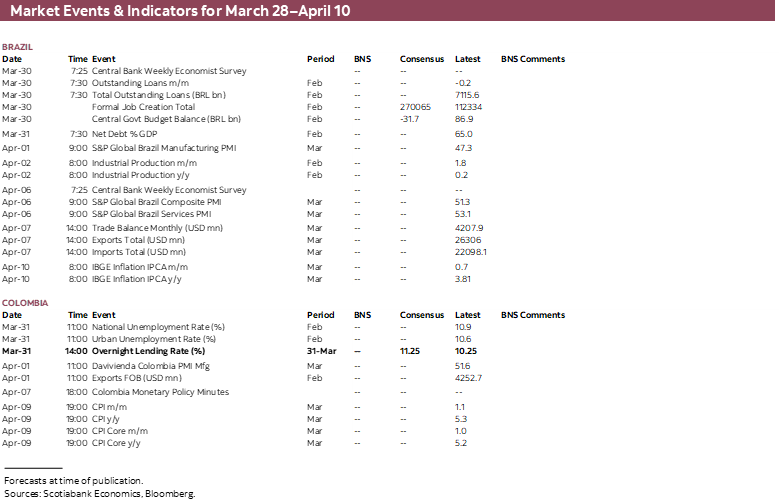Click 'Industrial Production m/m' event
The height and width of the screenshot is (504, 780).
tap(144, 163)
